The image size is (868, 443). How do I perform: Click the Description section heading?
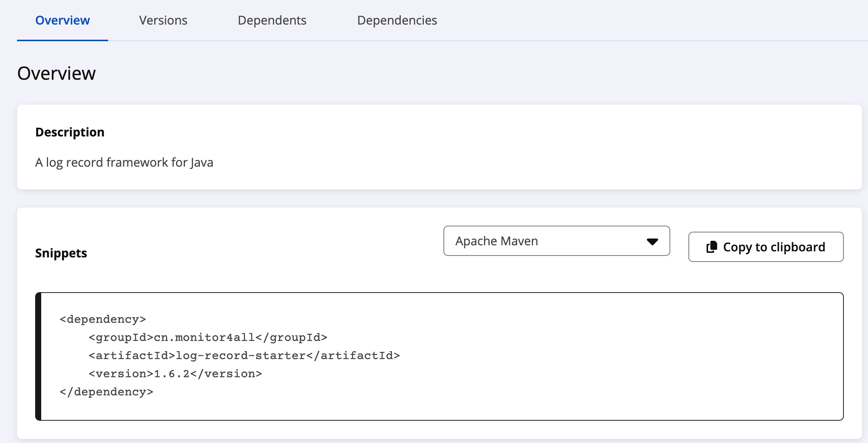[70, 132]
